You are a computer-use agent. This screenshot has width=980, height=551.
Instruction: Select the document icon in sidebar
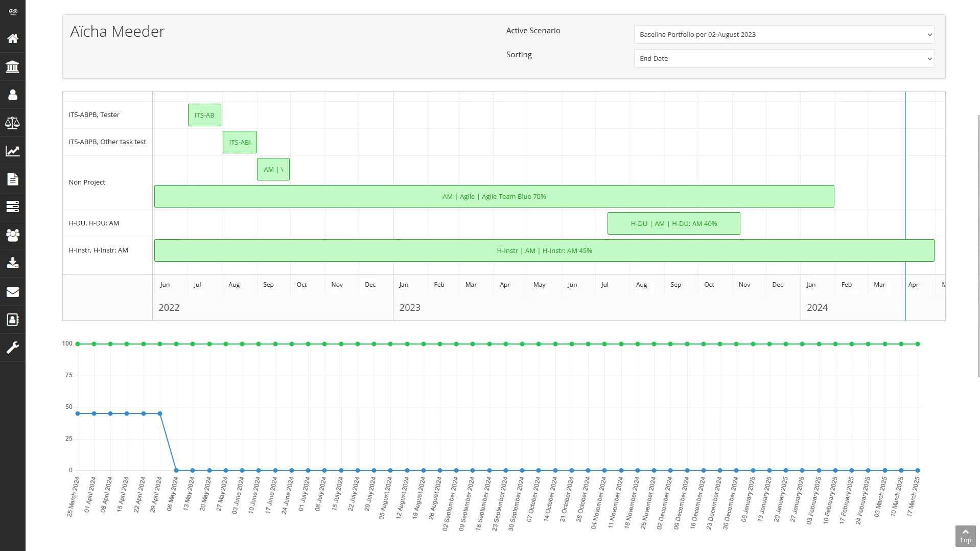tap(12, 178)
